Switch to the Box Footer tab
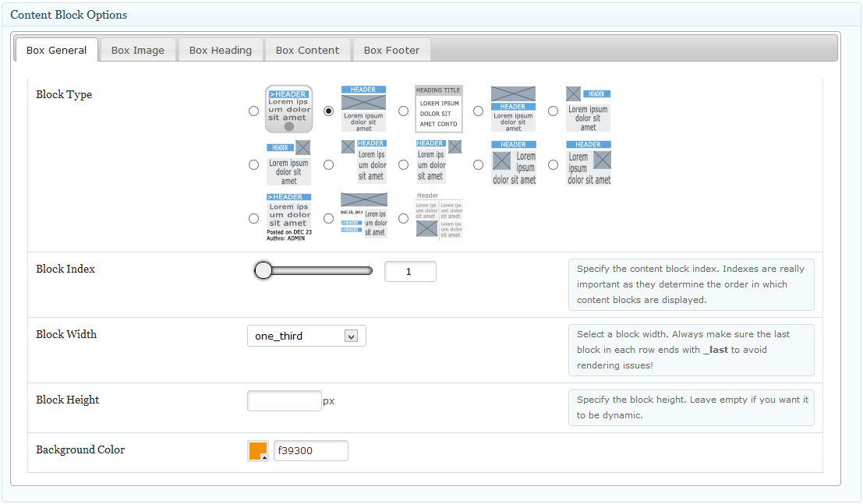Viewport: 863px width, 504px height. click(391, 50)
